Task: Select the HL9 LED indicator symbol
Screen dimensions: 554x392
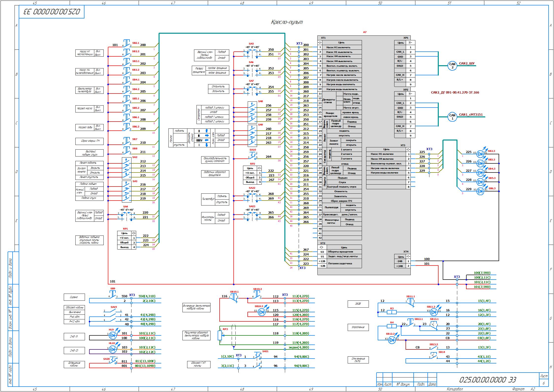Action: (113, 335)
